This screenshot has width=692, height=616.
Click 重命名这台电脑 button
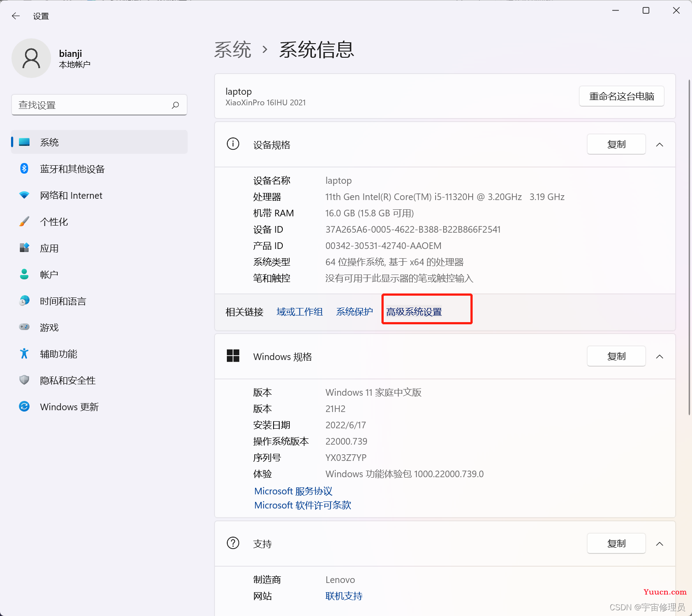[x=622, y=96]
